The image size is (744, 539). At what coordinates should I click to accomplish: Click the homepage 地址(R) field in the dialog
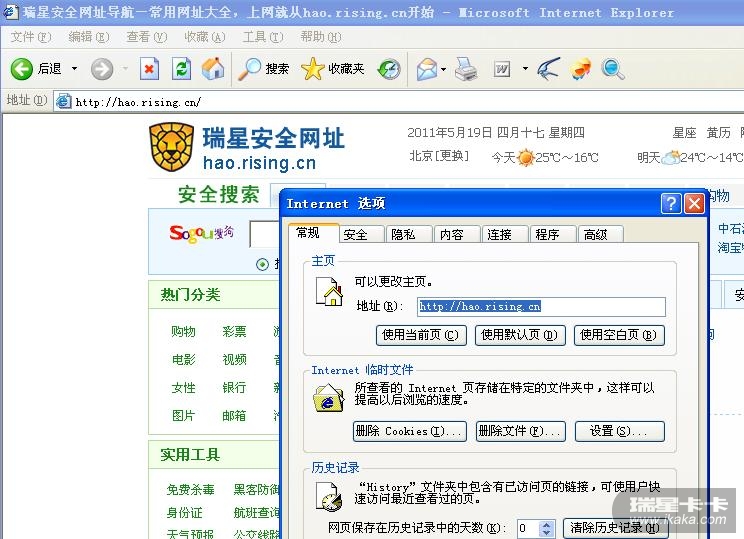(541, 307)
